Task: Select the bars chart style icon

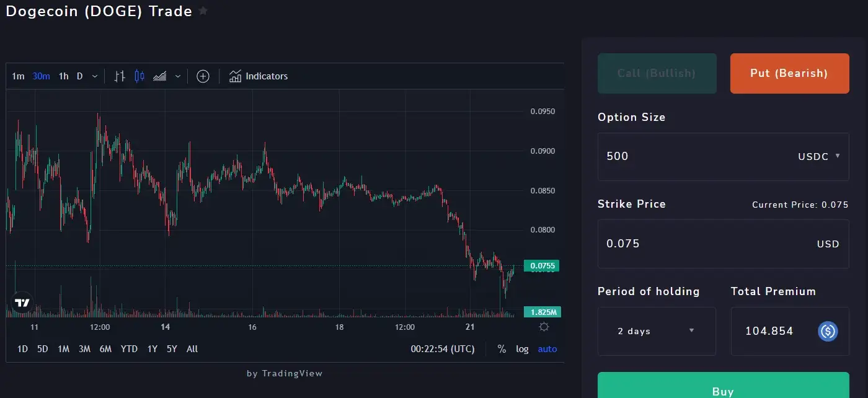Action: coord(120,76)
